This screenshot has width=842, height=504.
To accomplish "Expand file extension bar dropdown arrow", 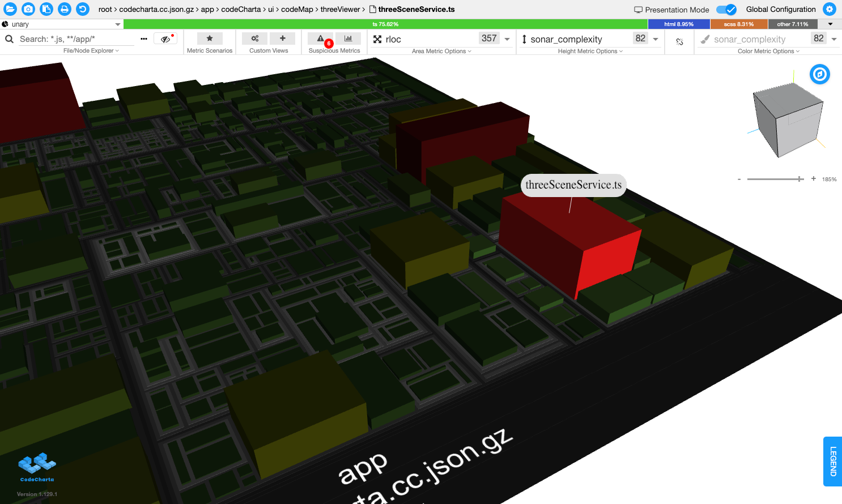I will click(x=830, y=24).
